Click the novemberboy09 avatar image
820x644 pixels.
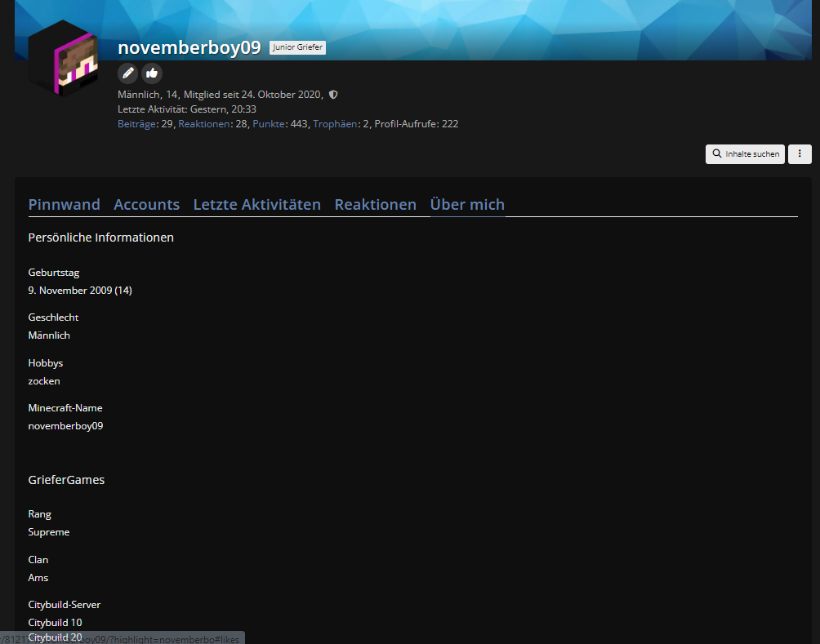click(x=63, y=59)
